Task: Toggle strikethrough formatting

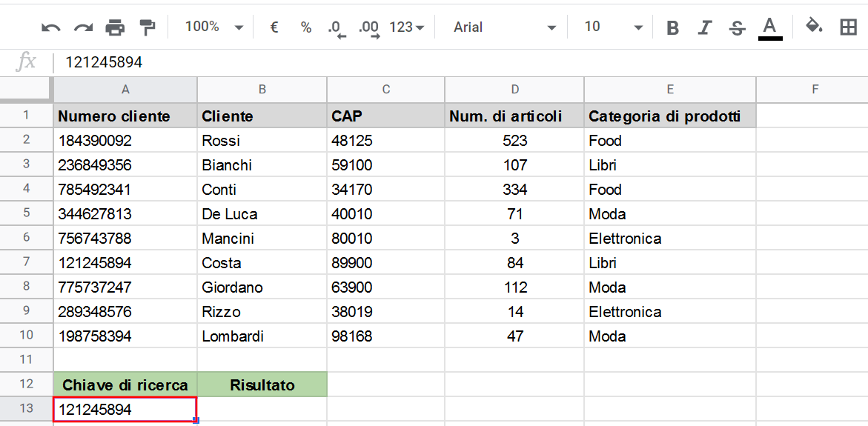Action: pyautogui.click(x=736, y=27)
